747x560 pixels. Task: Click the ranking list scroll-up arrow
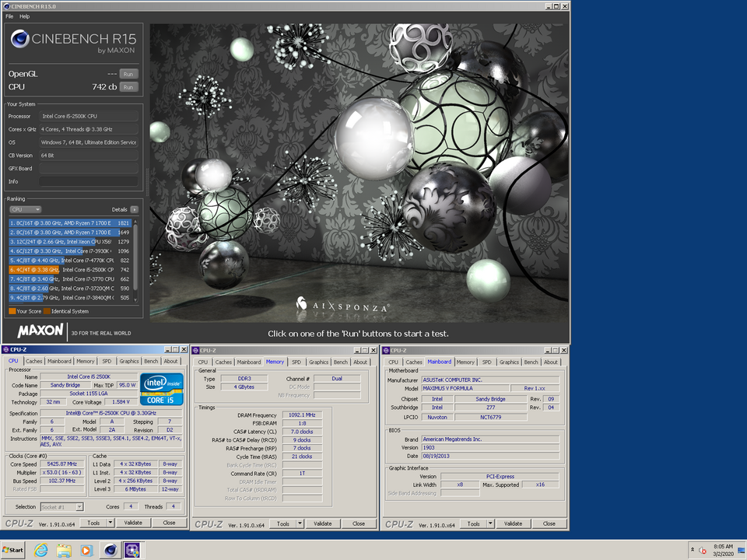pos(135,222)
